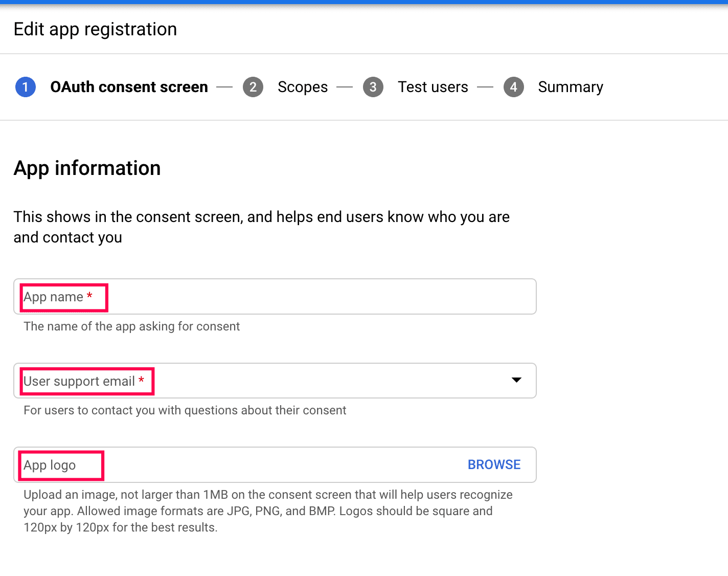
Task: Open the Test users step
Action: (x=433, y=87)
